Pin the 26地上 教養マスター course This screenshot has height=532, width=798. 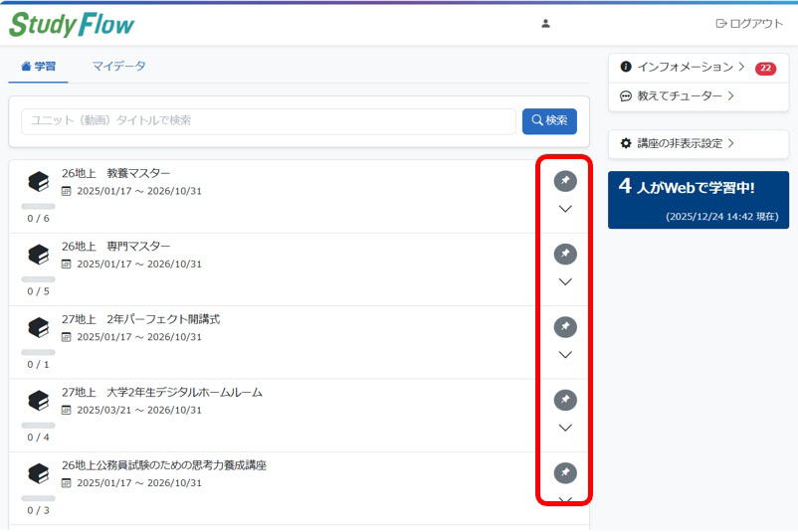click(x=565, y=181)
